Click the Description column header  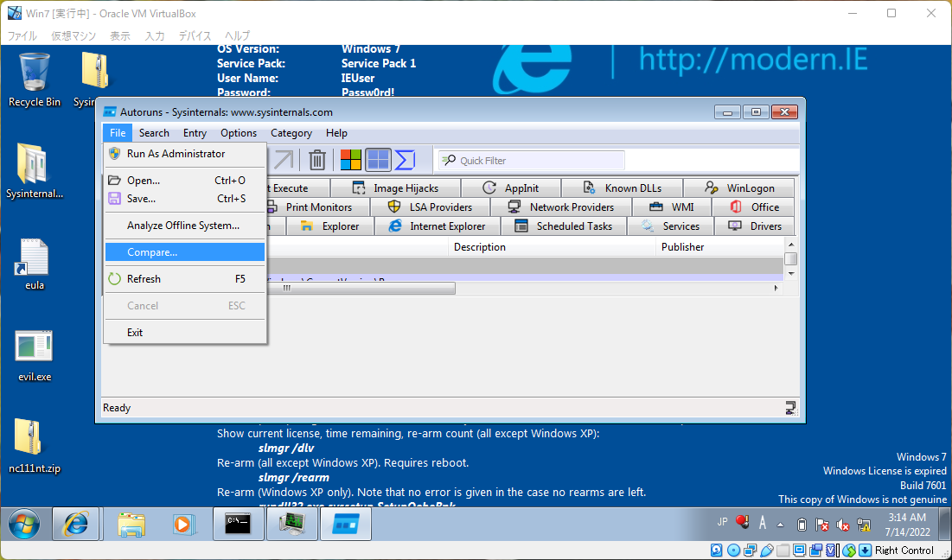tap(552, 247)
